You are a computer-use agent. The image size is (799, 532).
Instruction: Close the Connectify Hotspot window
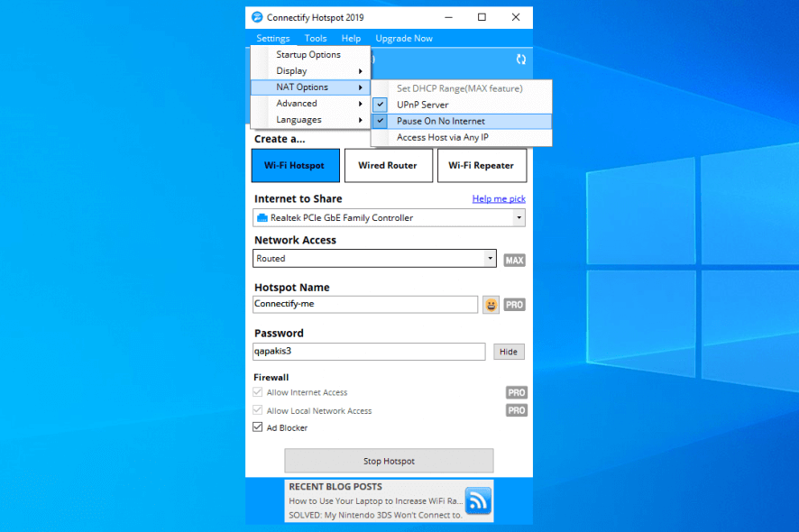[x=516, y=17]
